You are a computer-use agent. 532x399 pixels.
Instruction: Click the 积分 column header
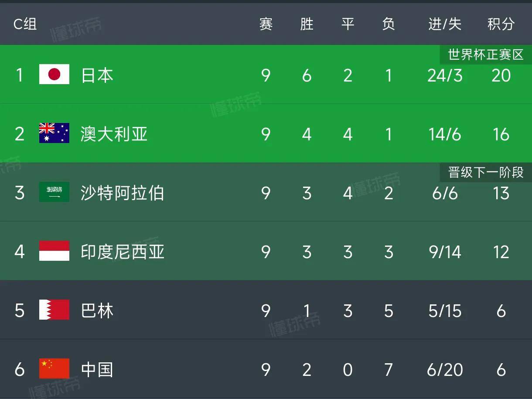click(x=501, y=24)
